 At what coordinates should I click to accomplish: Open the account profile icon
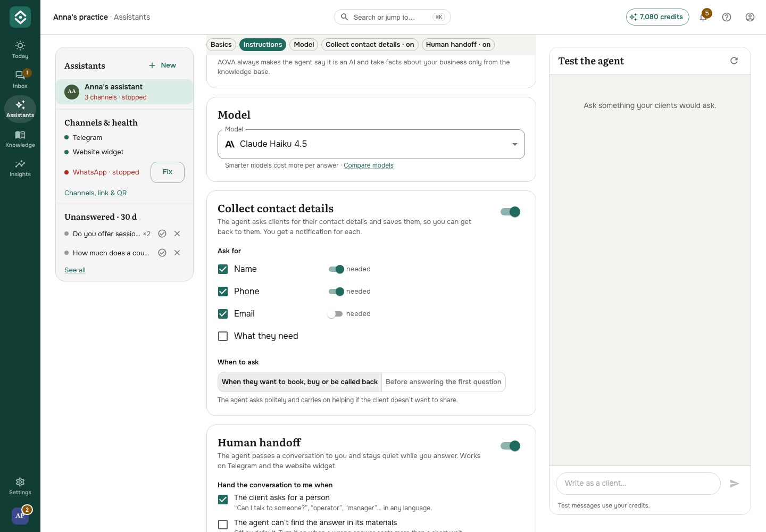(x=750, y=17)
